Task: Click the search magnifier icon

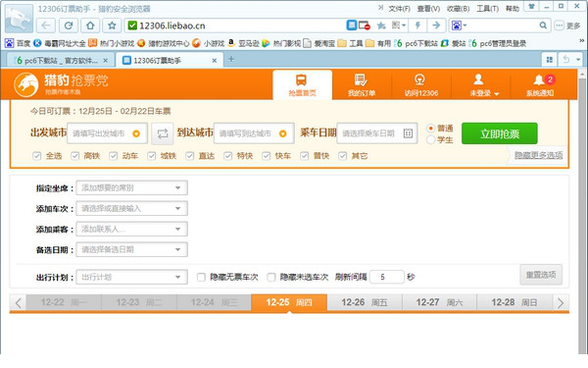Action: tap(543, 26)
